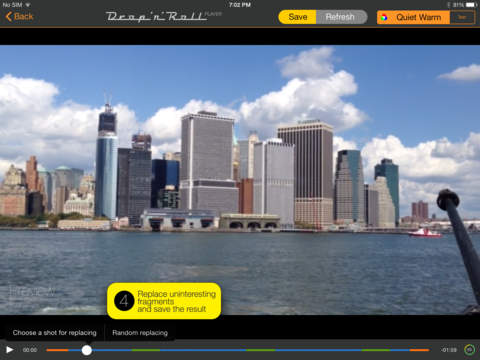
Task: Dismiss the yellow Replace uninteresting fragments tip
Action: pos(164,301)
